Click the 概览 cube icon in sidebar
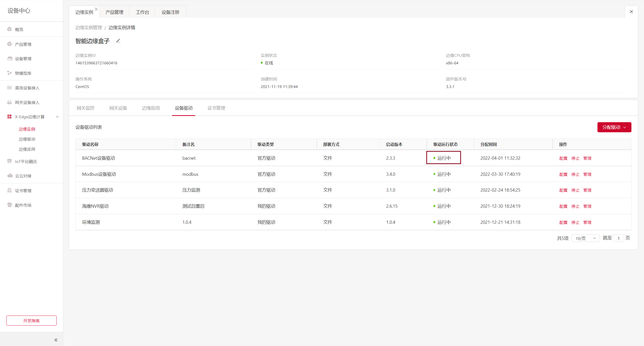The height and width of the screenshot is (346, 644). (10, 29)
